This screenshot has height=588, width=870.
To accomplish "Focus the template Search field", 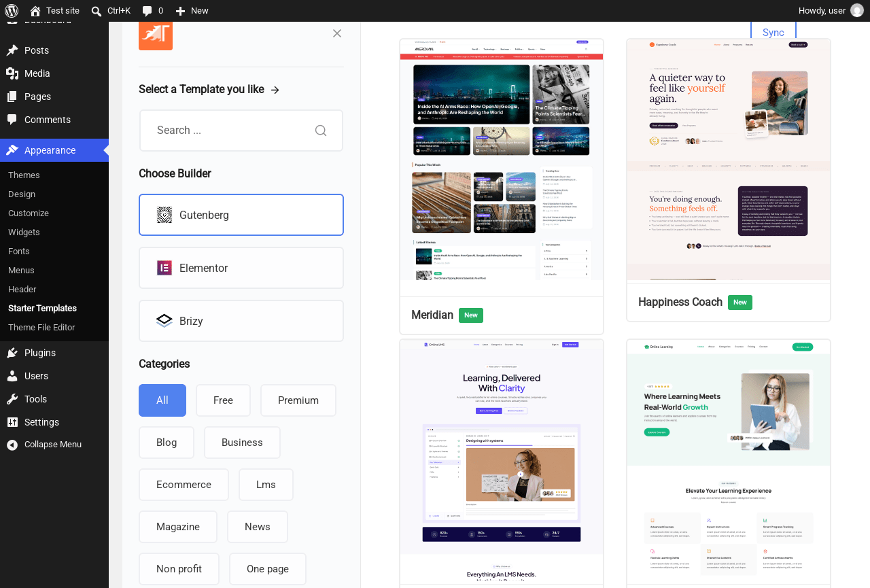I will pos(241,131).
